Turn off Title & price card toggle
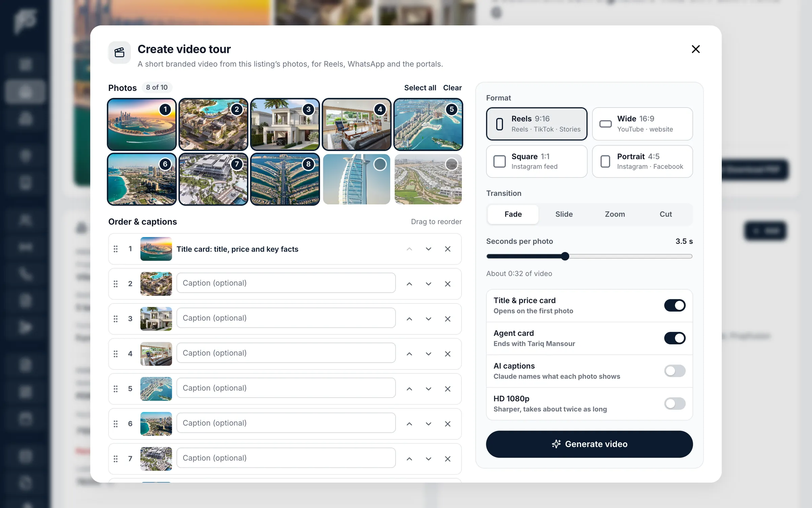Image resolution: width=812 pixels, height=508 pixels. coord(675,305)
